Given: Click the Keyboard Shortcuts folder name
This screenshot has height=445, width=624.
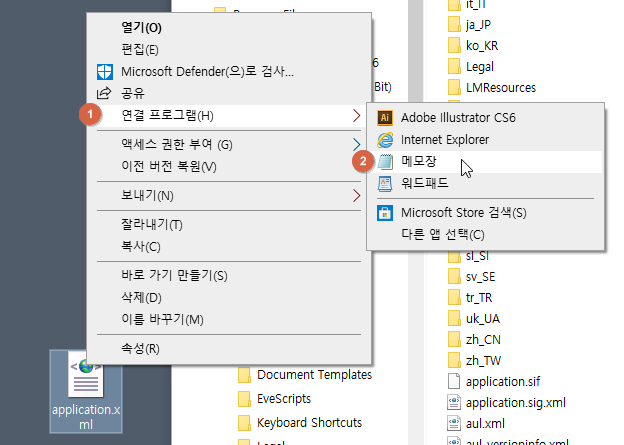Looking at the screenshot, I should [x=310, y=423].
